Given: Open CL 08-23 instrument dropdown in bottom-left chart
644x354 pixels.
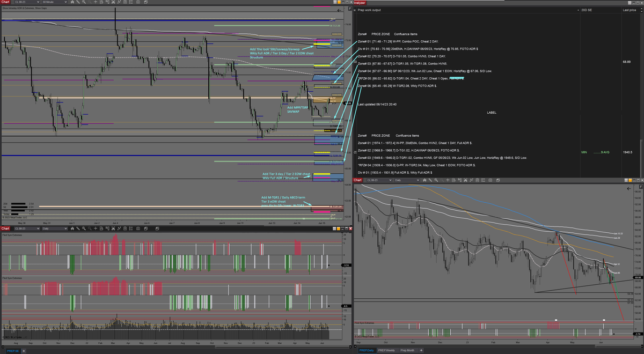Looking at the screenshot, I should pos(27,228).
